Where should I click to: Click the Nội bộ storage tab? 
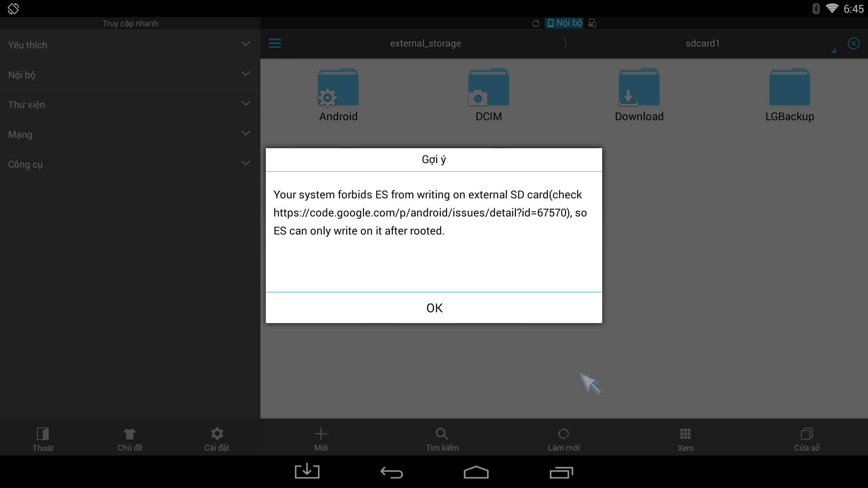pyautogui.click(x=564, y=23)
